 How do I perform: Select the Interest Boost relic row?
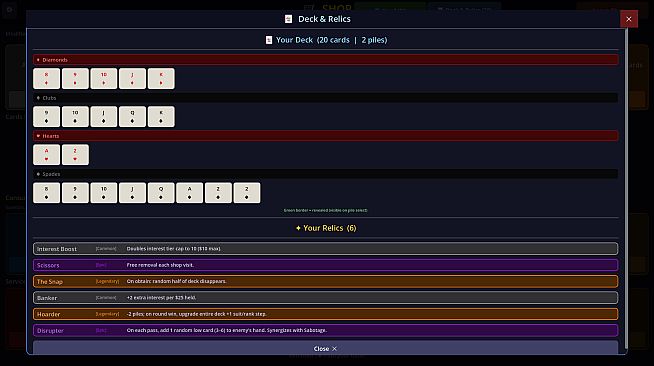pyautogui.click(x=325, y=248)
